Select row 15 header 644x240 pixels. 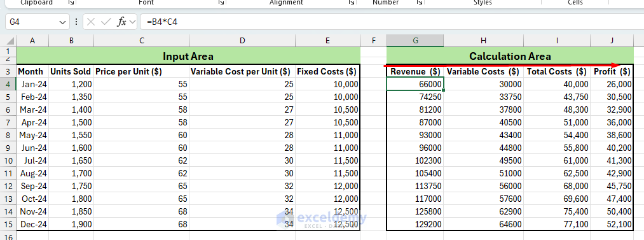pos(8,224)
